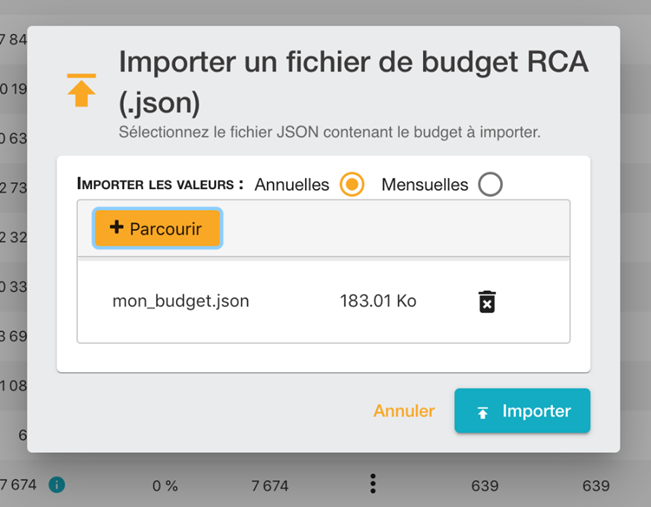Select the Mensuelles radio button
Viewport: 651px width, 507px height.
click(x=490, y=185)
